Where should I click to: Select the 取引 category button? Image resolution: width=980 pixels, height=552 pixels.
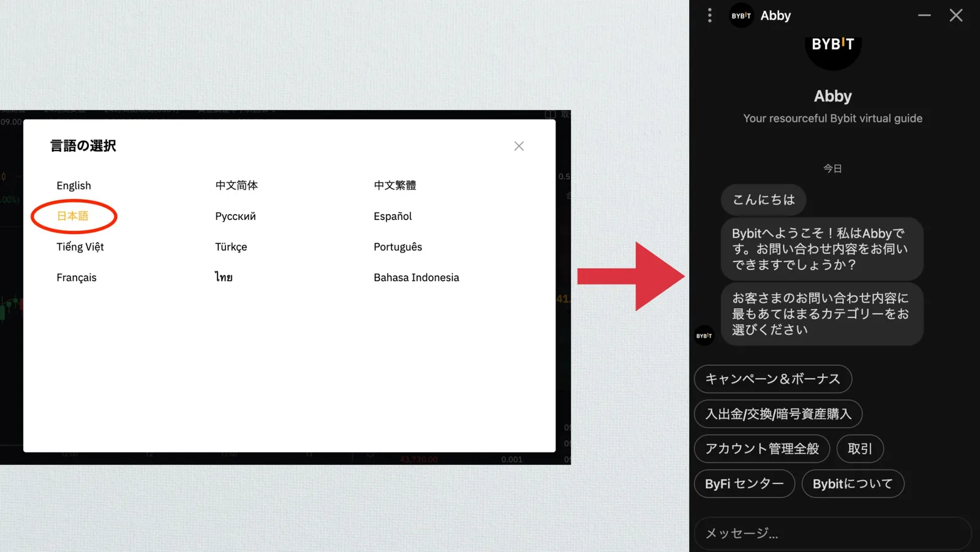point(860,449)
